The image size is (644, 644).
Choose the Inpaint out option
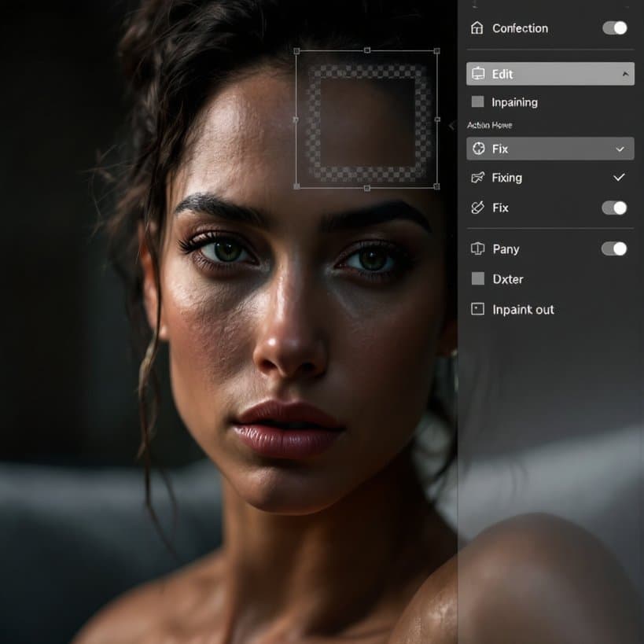(550, 309)
